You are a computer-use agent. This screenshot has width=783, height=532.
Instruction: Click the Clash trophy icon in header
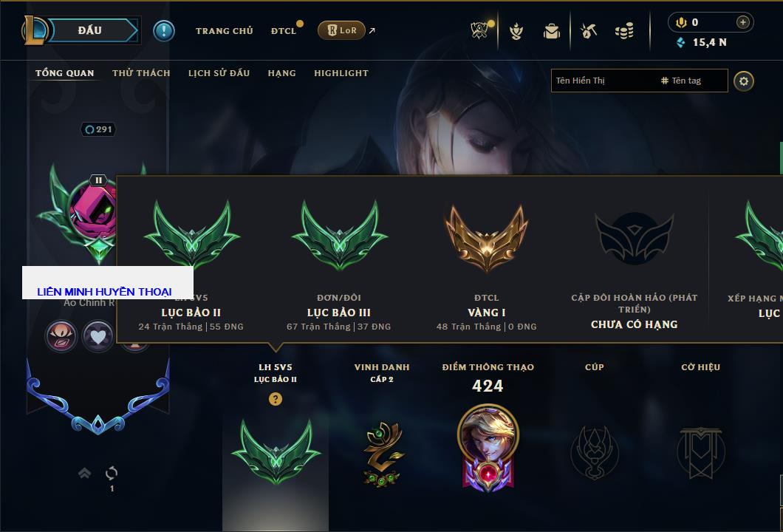click(479, 30)
